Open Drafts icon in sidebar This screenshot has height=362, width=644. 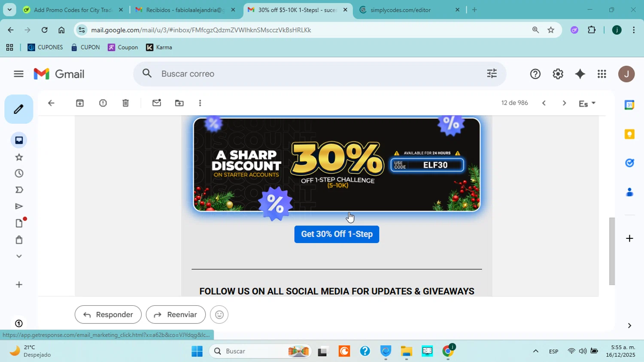[19, 223]
